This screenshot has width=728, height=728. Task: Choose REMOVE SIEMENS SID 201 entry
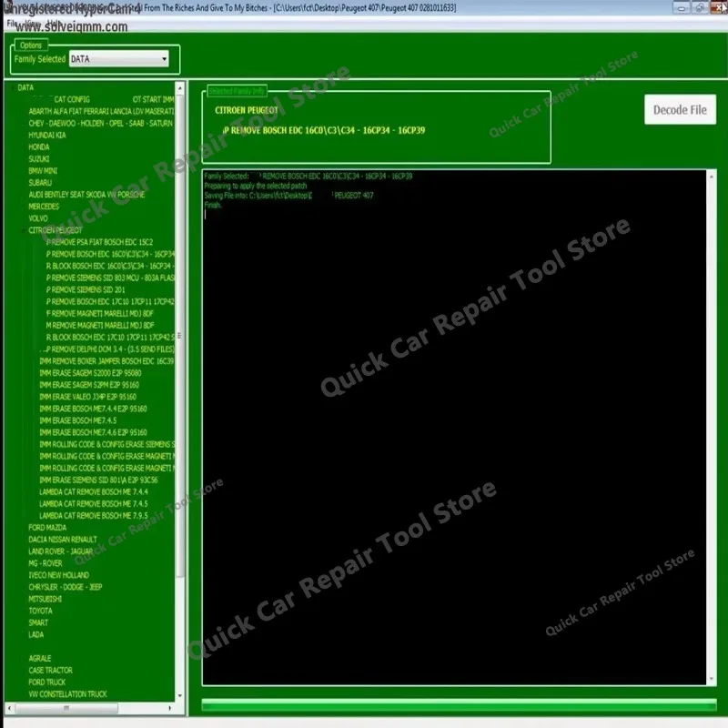click(86, 289)
